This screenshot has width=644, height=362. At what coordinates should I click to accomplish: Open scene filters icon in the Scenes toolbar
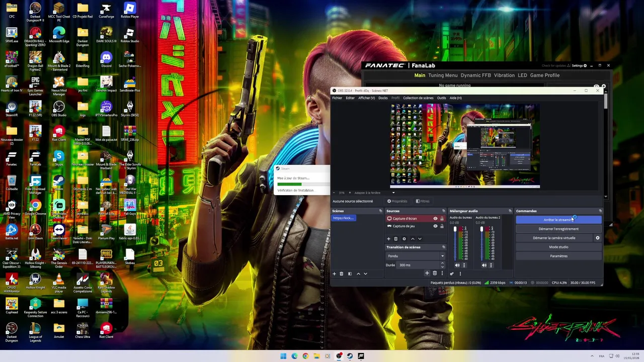(350, 274)
